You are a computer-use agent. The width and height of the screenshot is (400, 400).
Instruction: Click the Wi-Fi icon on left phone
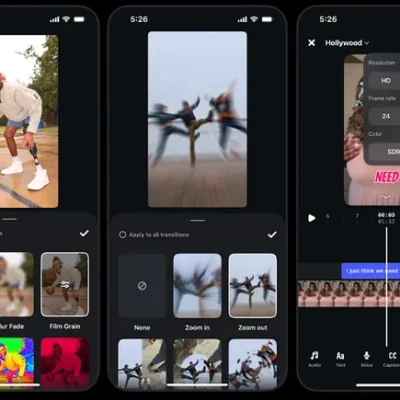tap(66, 19)
